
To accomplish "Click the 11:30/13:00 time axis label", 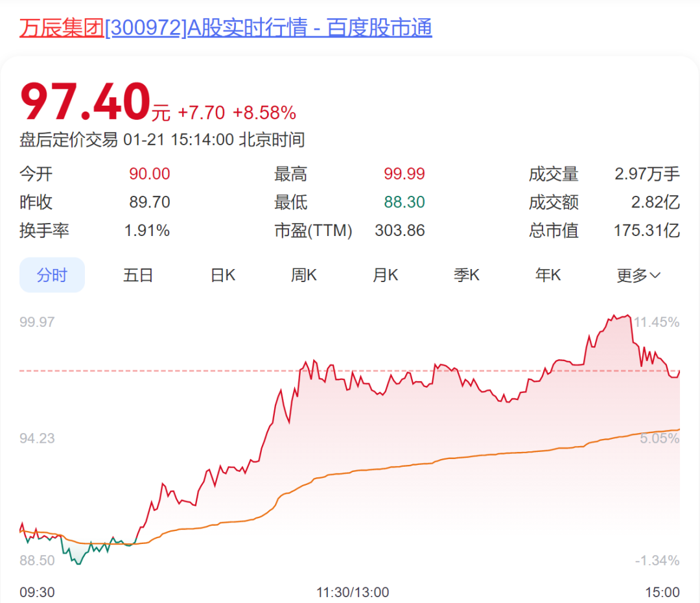I will (x=353, y=592).
